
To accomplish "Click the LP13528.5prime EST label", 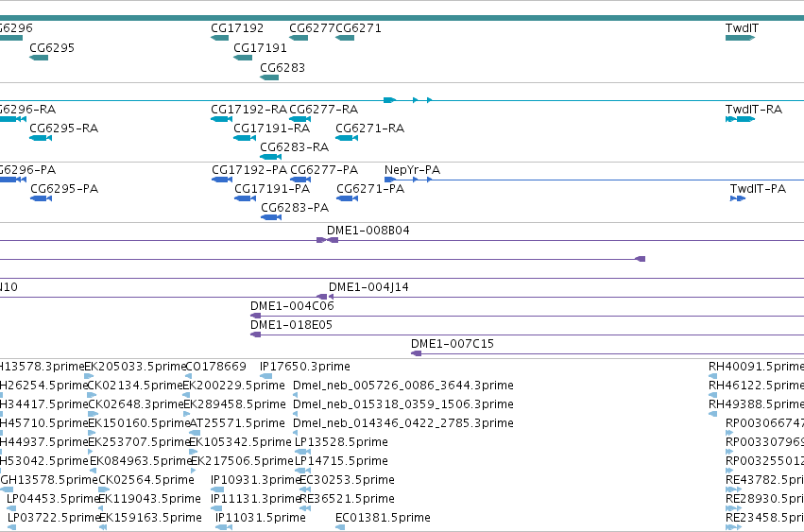I will (341, 442).
